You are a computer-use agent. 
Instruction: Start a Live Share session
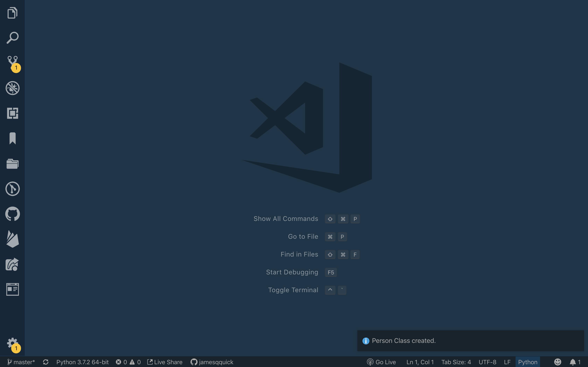165,362
